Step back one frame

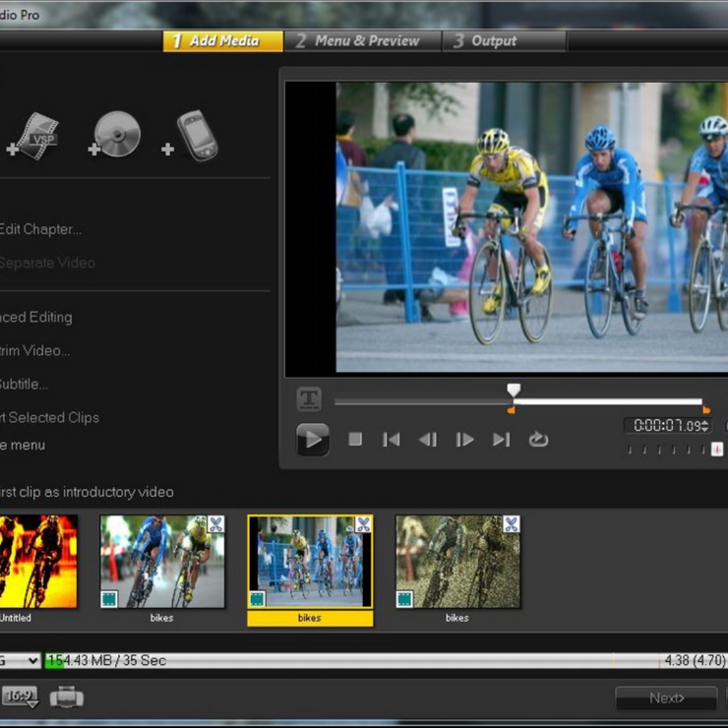pyautogui.click(x=427, y=439)
